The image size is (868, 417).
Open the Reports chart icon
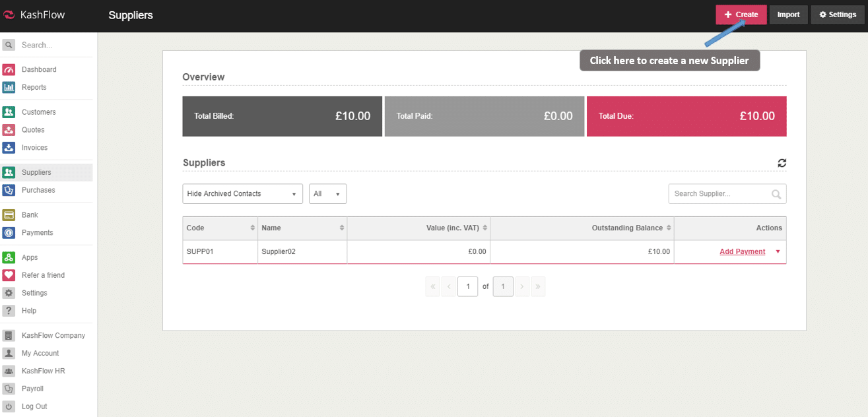(x=9, y=87)
